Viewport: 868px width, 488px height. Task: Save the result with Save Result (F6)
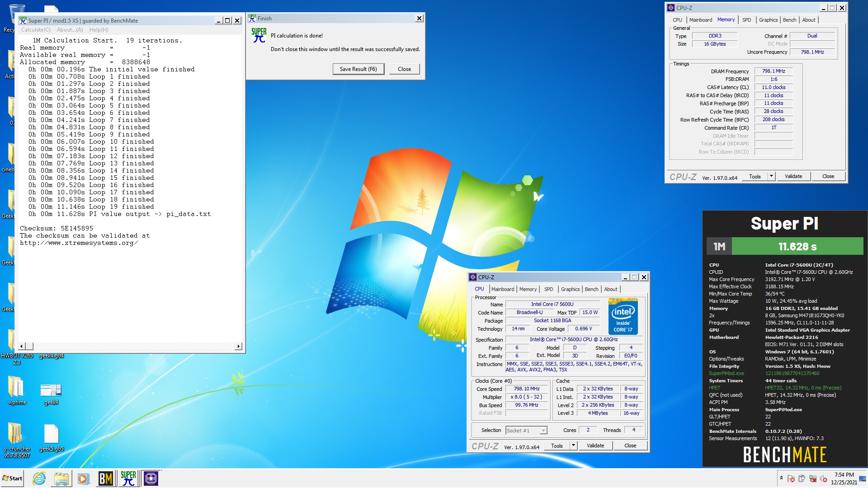click(358, 69)
